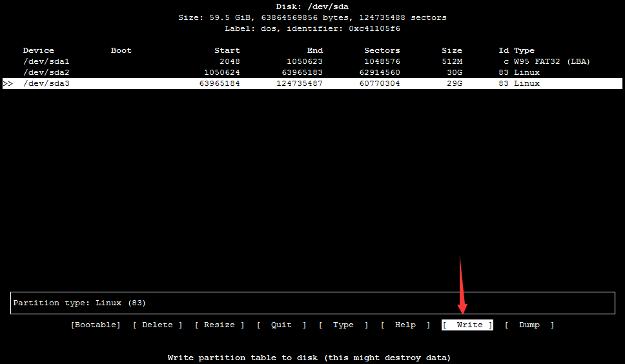Click the Quit option

(281, 325)
